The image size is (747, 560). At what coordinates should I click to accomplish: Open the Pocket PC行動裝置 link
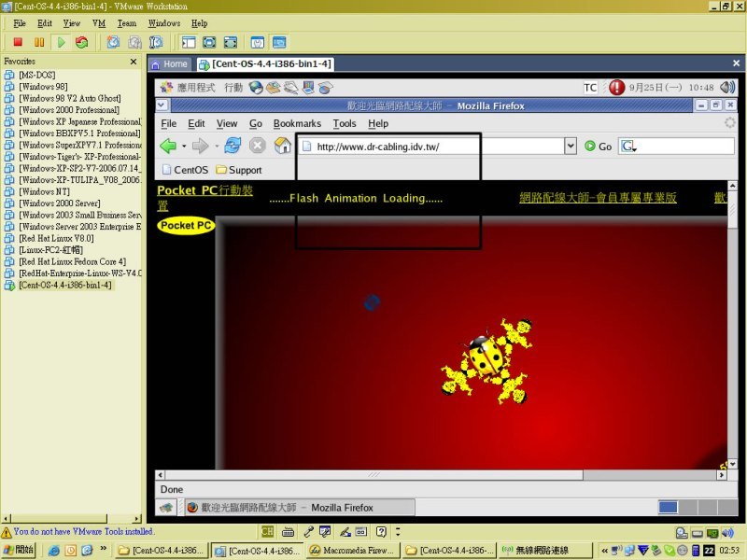click(x=204, y=198)
